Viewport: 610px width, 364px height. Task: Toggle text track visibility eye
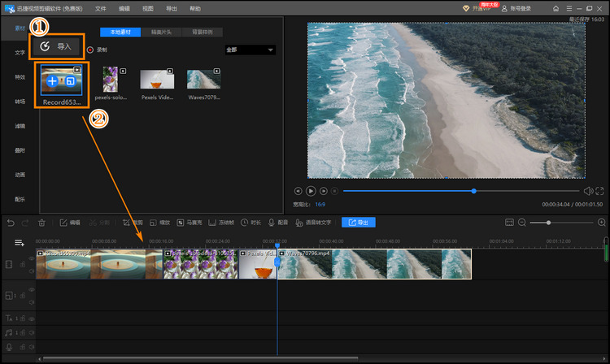point(32,318)
